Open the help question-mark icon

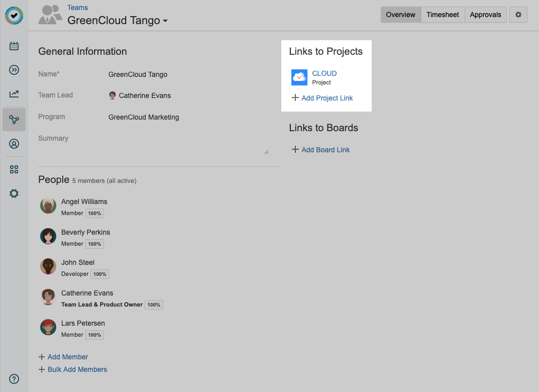[14, 378]
